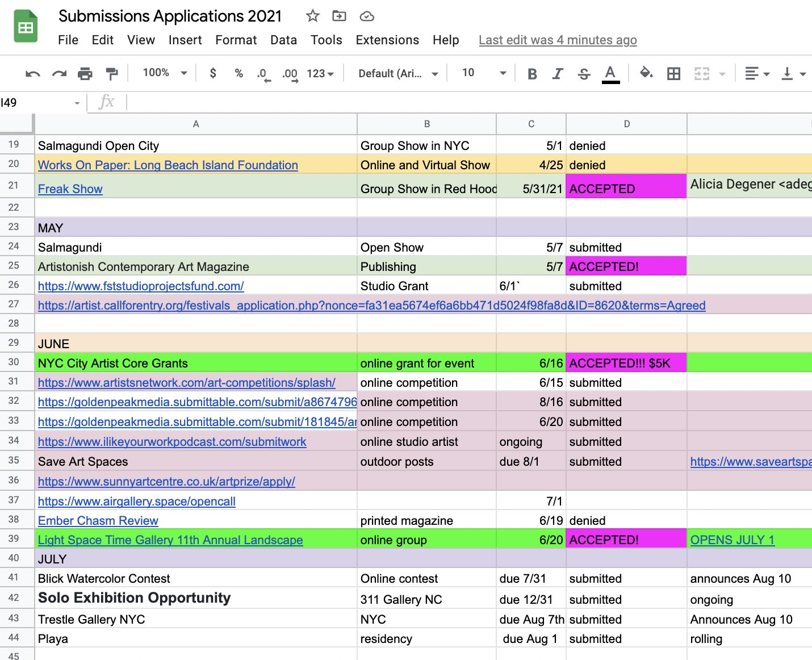Open the Freak Show link
812x660 pixels.
tap(70, 189)
